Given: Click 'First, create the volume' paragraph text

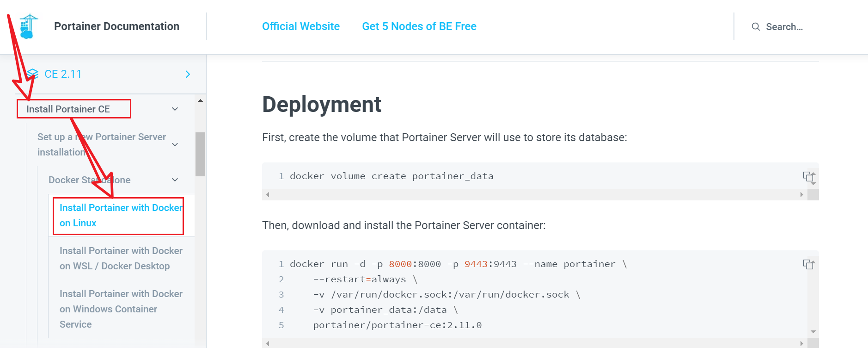Looking at the screenshot, I should tap(445, 137).
